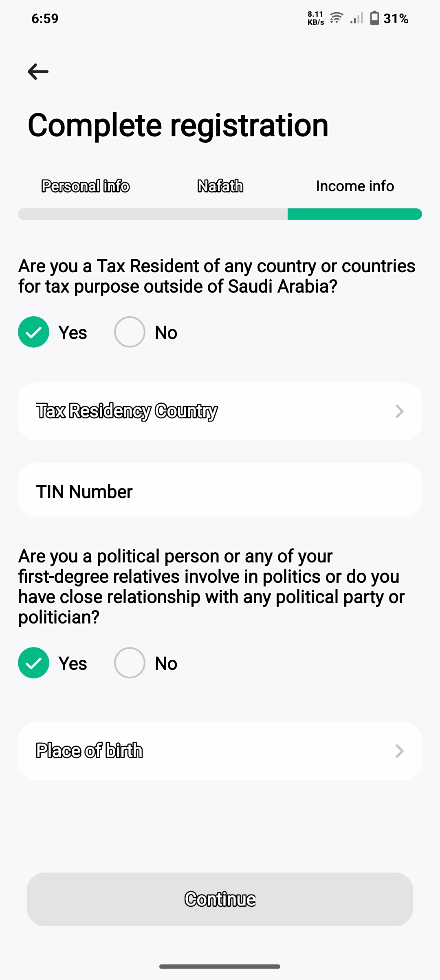Image resolution: width=440 pixels, height=980 pixels.
Task: Tap the network speed KB/s indicator
Action: 316,18
